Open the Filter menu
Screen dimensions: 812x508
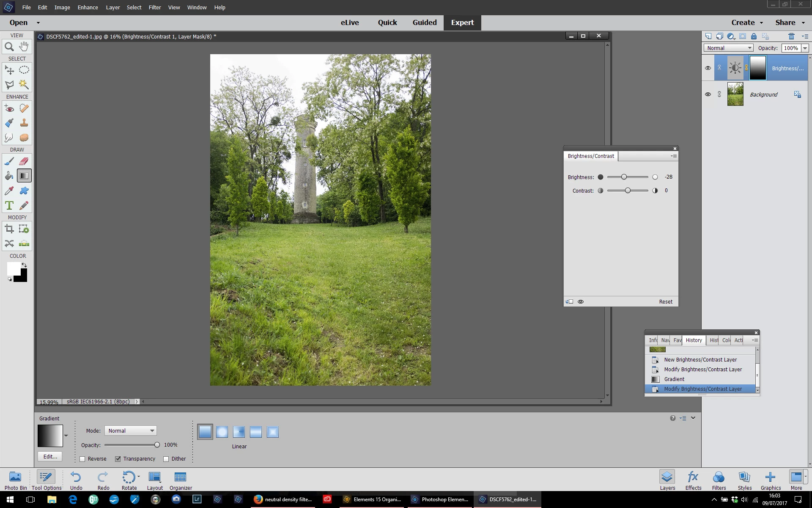click(154, 7)
